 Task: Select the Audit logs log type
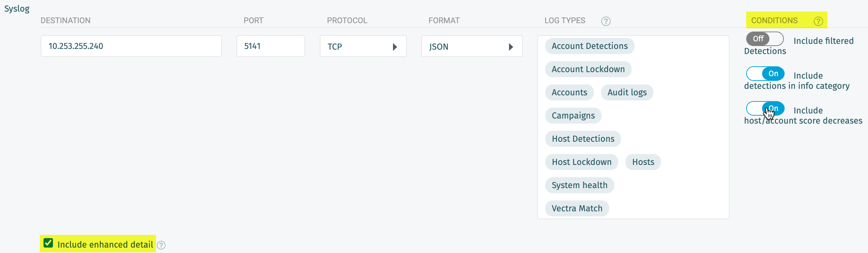[627, 92]
